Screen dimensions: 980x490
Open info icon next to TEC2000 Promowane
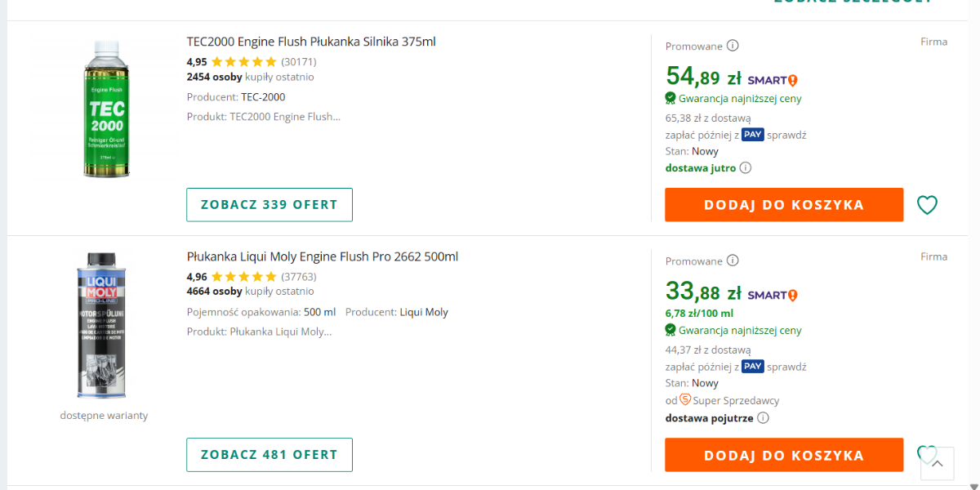733,46
